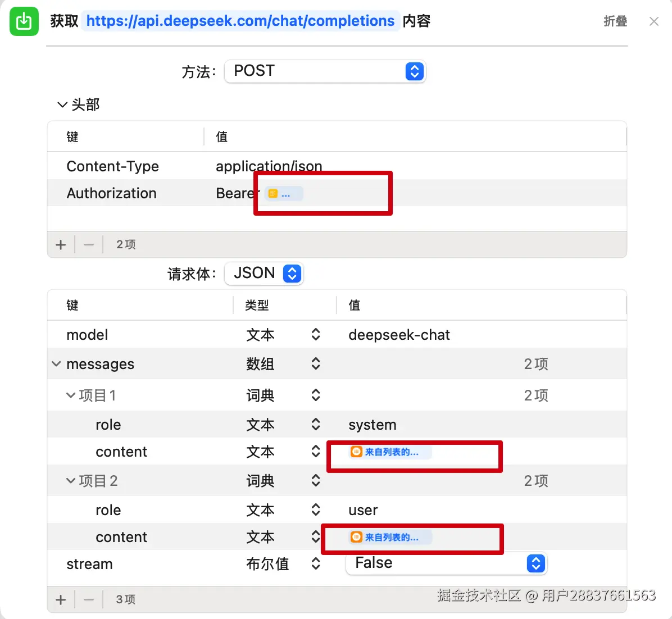
Task: Click the Bearer variable token
Action: click(283, 194)
